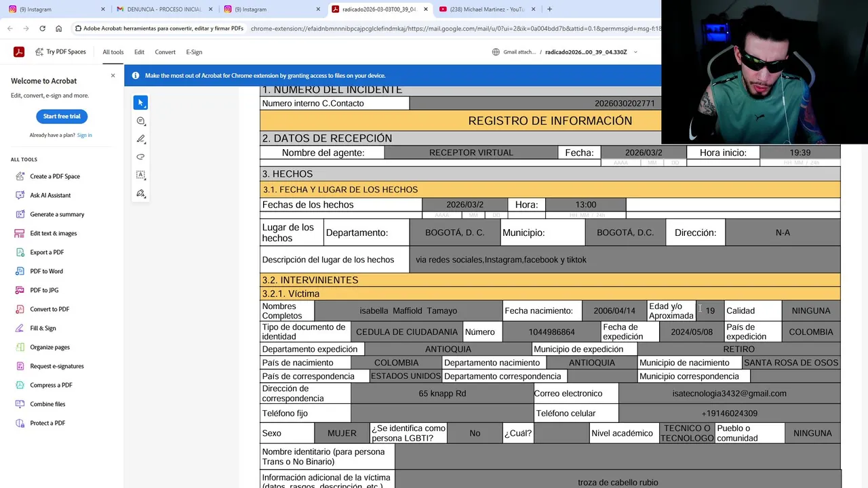Expand the file name dropdown arrow
868x488 pixels.
point(635,52)
